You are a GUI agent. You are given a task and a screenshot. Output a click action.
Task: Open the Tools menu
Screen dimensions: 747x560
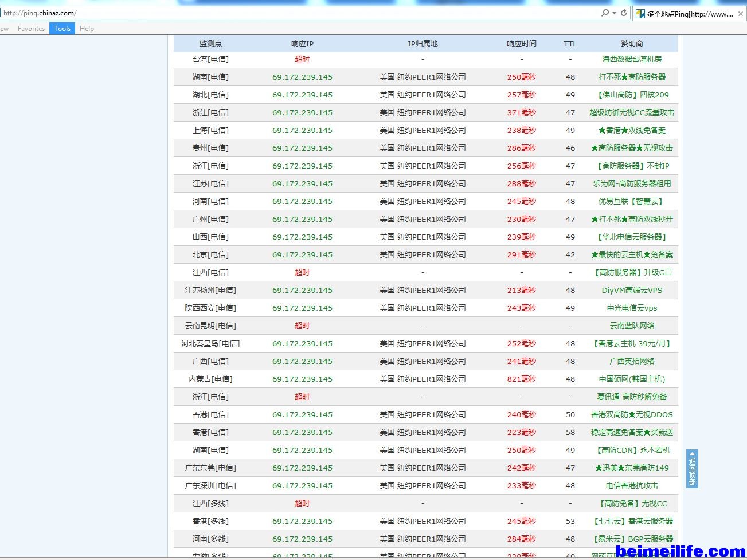pyautogui.click(x=62, y=29)
